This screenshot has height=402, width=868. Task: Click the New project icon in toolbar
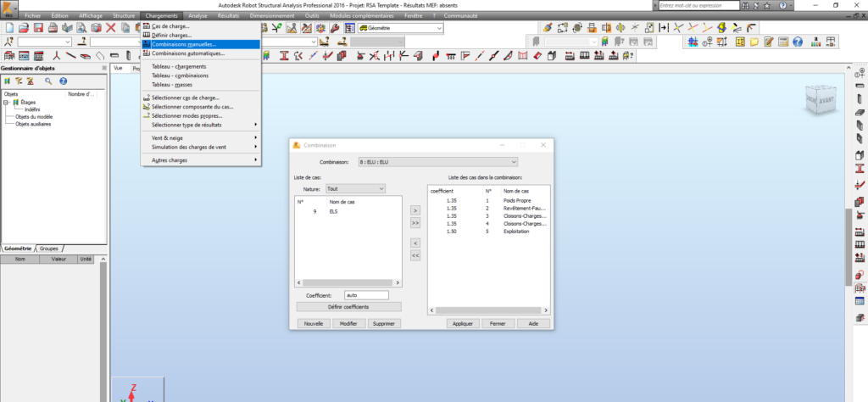[x=9, y=28]
